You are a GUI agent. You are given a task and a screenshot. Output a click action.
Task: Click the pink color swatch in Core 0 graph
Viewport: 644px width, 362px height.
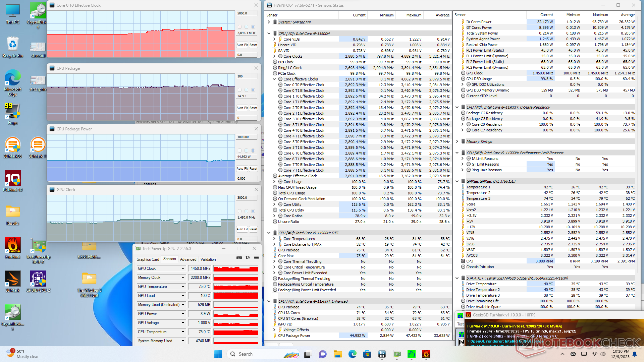(239, 26)
